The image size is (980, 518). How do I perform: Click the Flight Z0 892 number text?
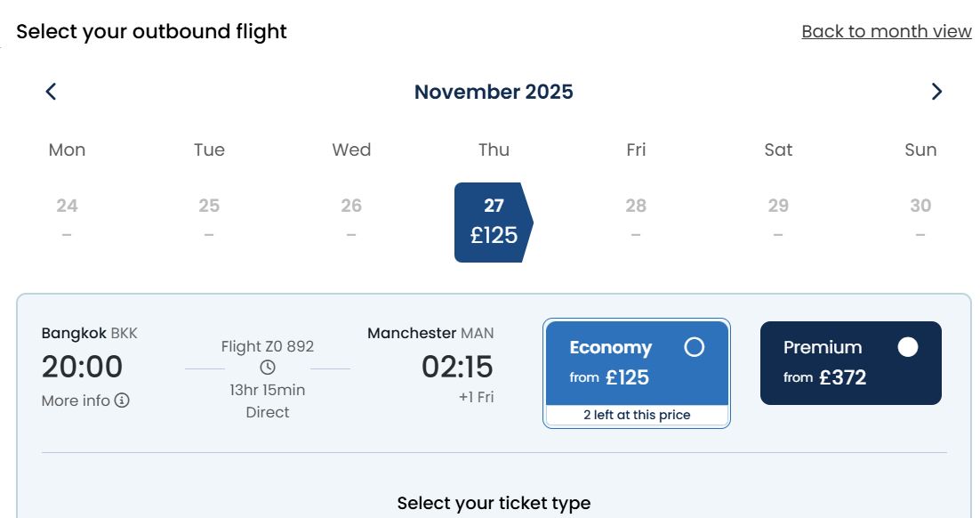[x=268, y=346]
